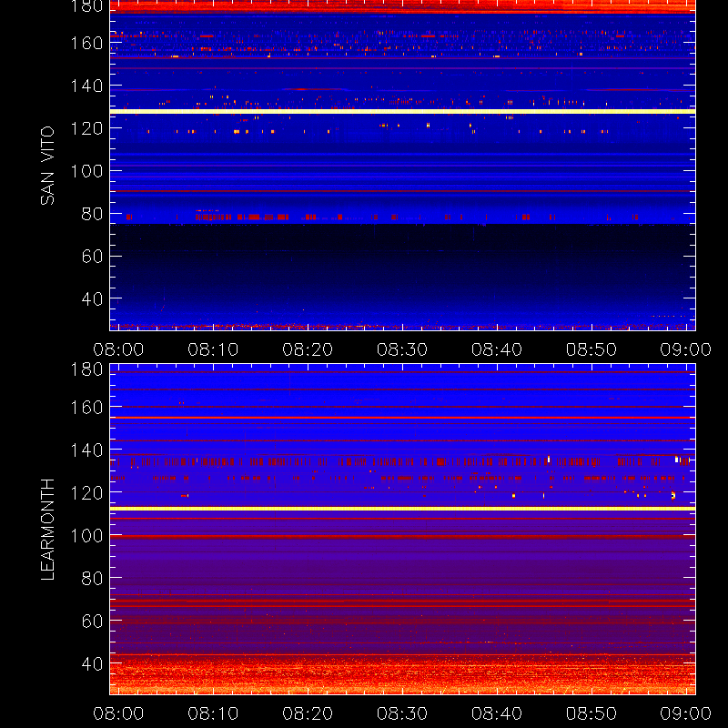
Task: Click 08:30 time label under San Vito plot
Action: click(x=402, y=349)
